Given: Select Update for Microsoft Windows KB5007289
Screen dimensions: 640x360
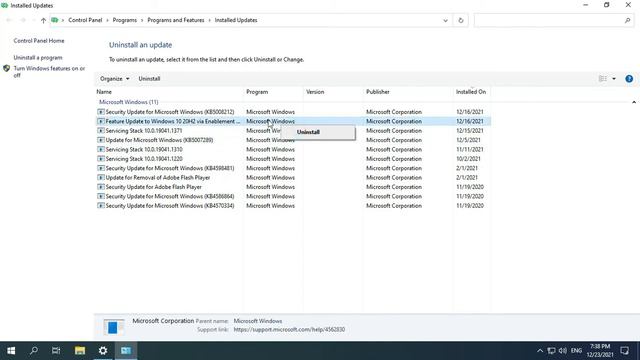Looking at the screenshot, I should click(293, 140).
